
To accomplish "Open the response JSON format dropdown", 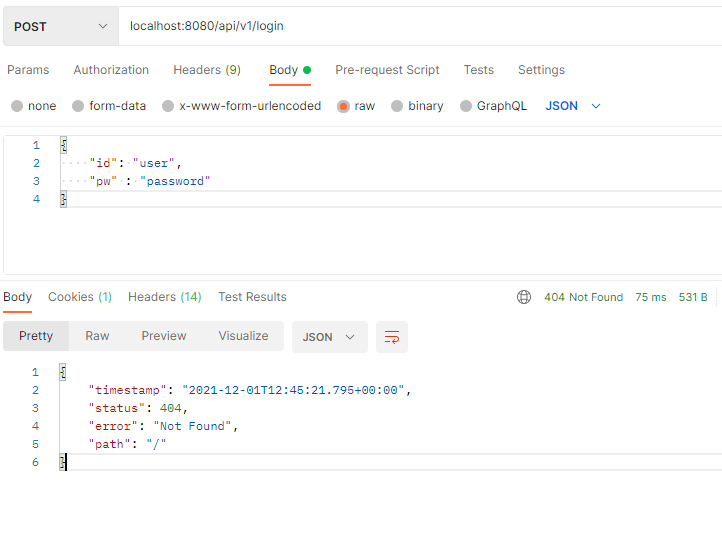I will click(330, 337).
